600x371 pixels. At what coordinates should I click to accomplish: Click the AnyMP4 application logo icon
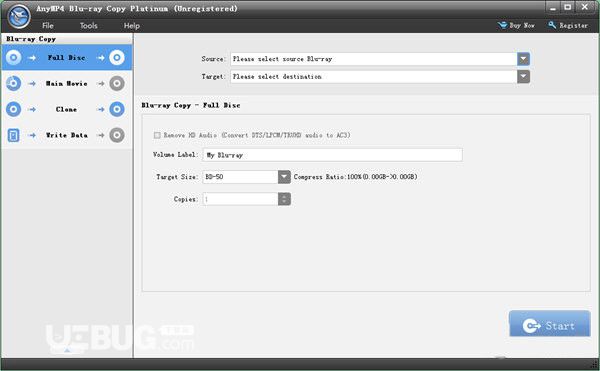click(x=19, y=16)
